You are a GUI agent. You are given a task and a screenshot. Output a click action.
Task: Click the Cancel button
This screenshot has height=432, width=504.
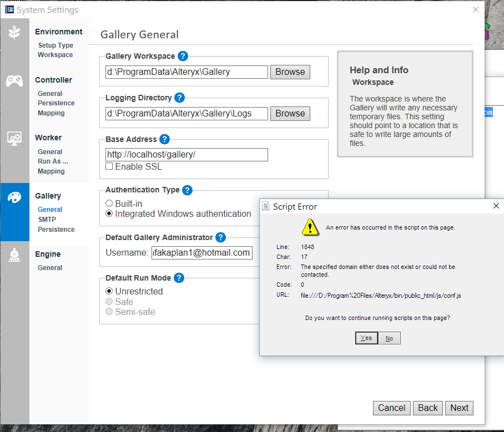(391, 408)
